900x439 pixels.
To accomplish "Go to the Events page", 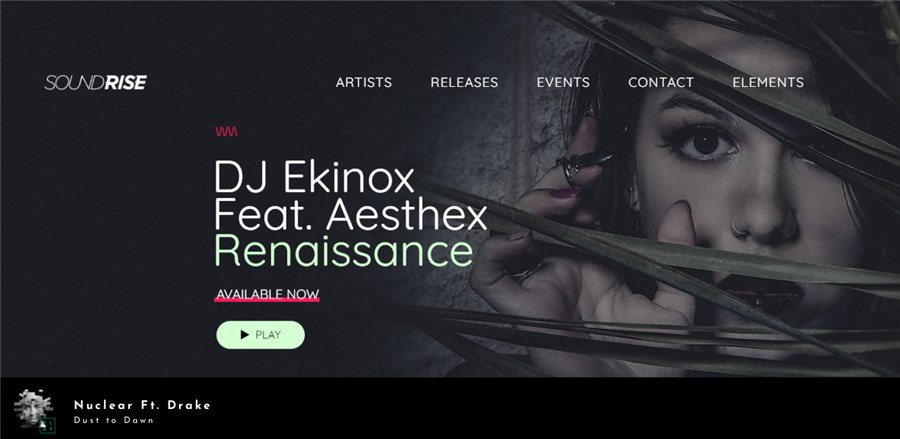I will coord(563,83).
